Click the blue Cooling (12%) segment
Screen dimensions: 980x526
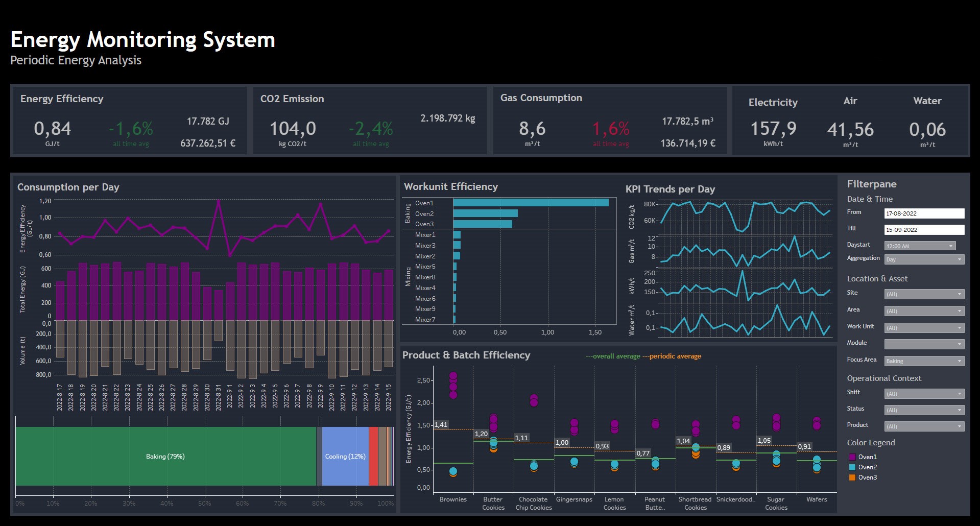tap(345, 456)
